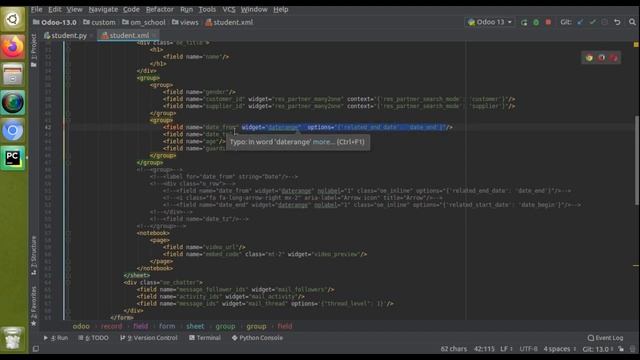Click the 'record' XML breadcrumb
This screenshot has height=360, width=640.
pos(111,326)
